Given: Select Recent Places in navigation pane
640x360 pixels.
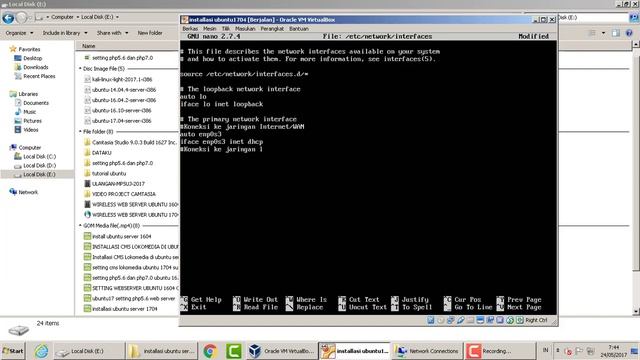Looking at the screenshot, I should point(39,76).
